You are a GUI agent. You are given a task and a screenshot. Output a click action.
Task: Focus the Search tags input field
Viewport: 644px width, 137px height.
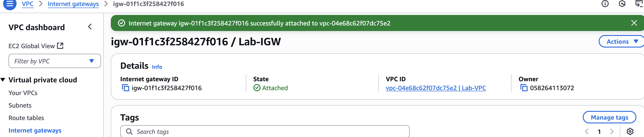pos(265,131)
